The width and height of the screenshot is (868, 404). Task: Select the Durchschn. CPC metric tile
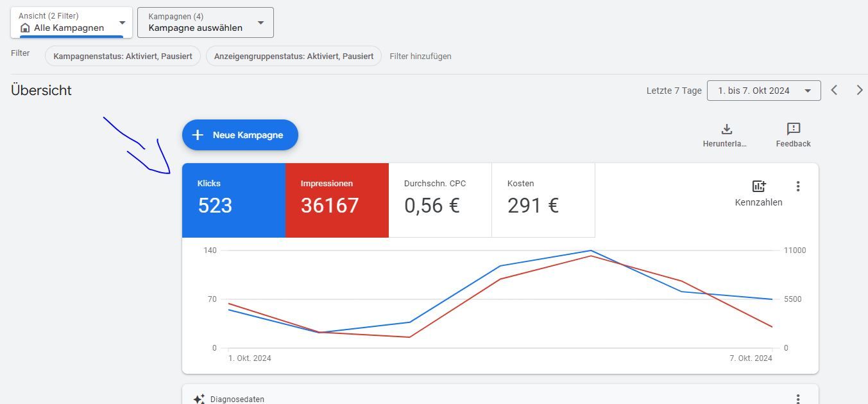(x=440, y=200)
